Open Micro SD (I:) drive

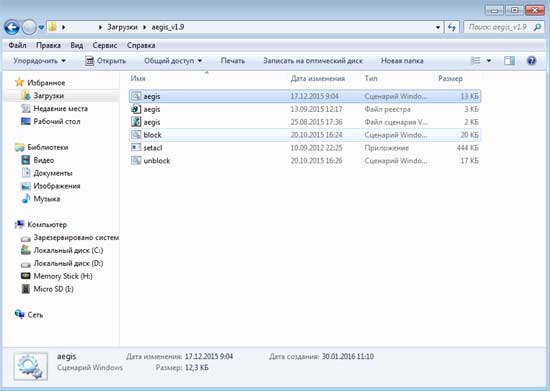pos(54,289)
